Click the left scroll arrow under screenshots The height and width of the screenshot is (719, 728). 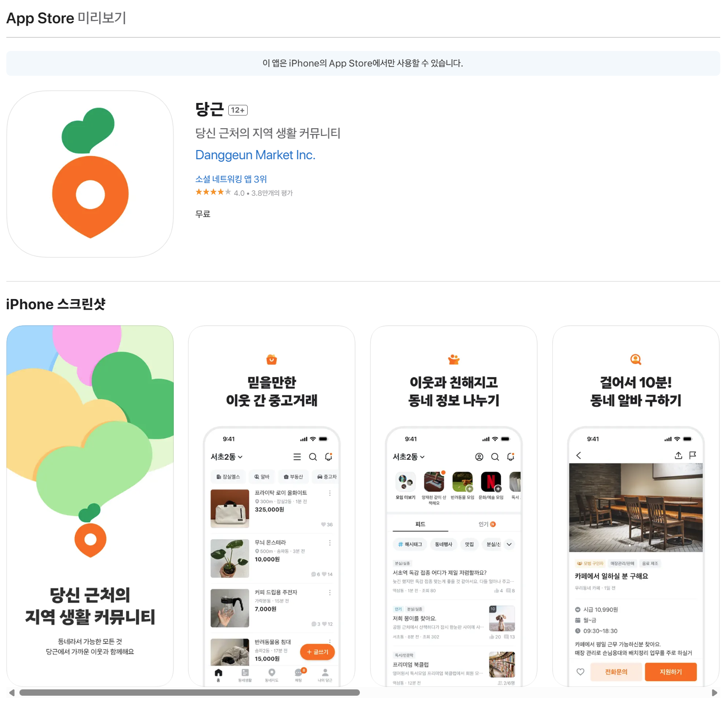coord(12,693)
